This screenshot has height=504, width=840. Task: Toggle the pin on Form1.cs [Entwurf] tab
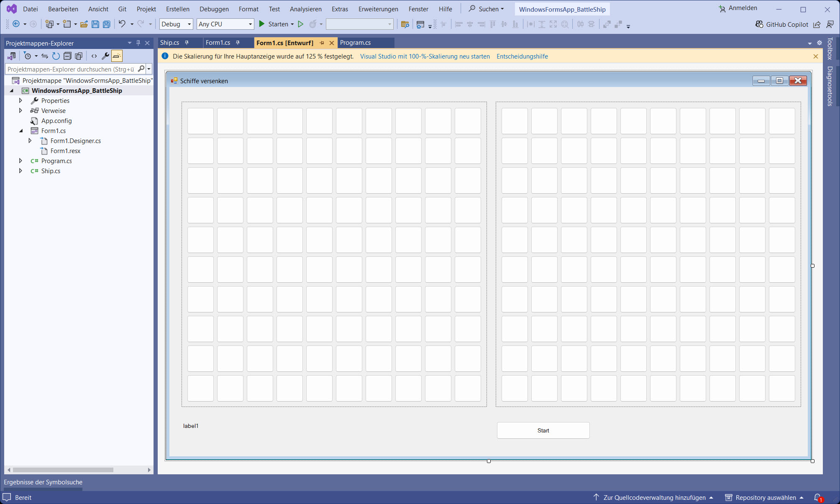click(x=322, y=43)
